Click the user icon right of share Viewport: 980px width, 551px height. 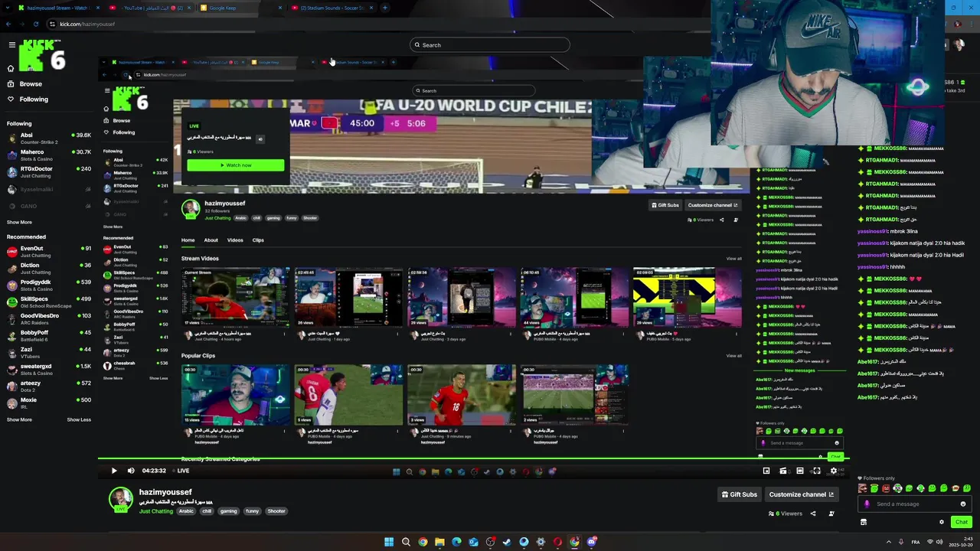[x=831, y=514]
